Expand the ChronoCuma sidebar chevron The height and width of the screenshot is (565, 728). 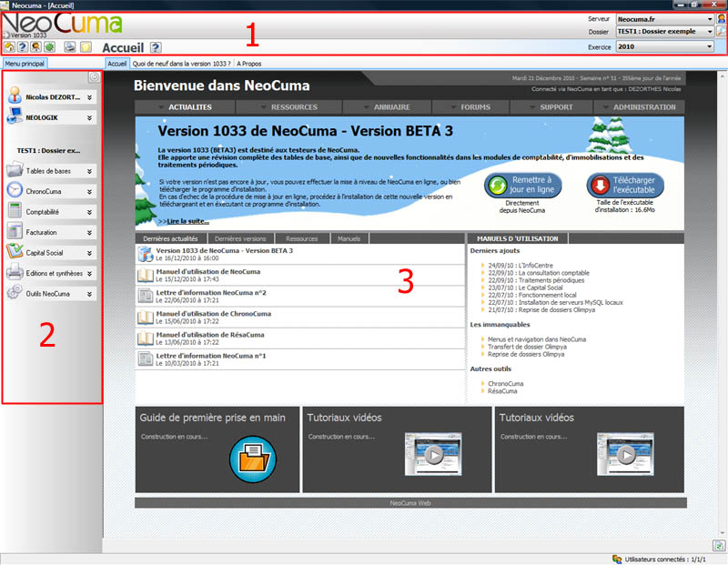[89, 192]
